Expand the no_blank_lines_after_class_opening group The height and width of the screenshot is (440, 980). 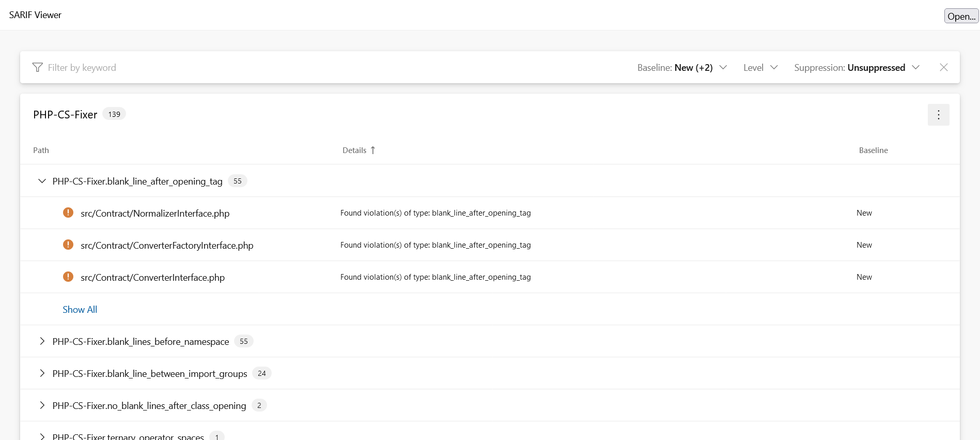[x=42, y=405]
